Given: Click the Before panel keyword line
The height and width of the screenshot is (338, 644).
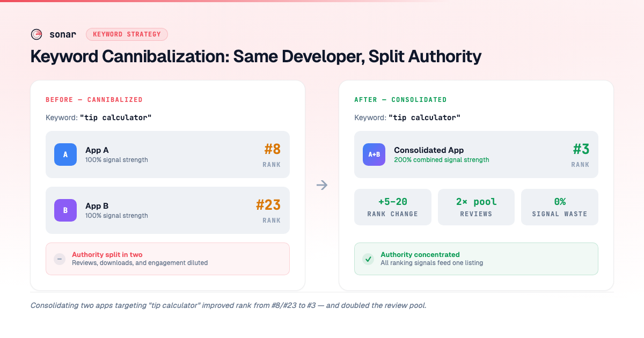Looking at the screenshot, I should (x=99, y=117).
